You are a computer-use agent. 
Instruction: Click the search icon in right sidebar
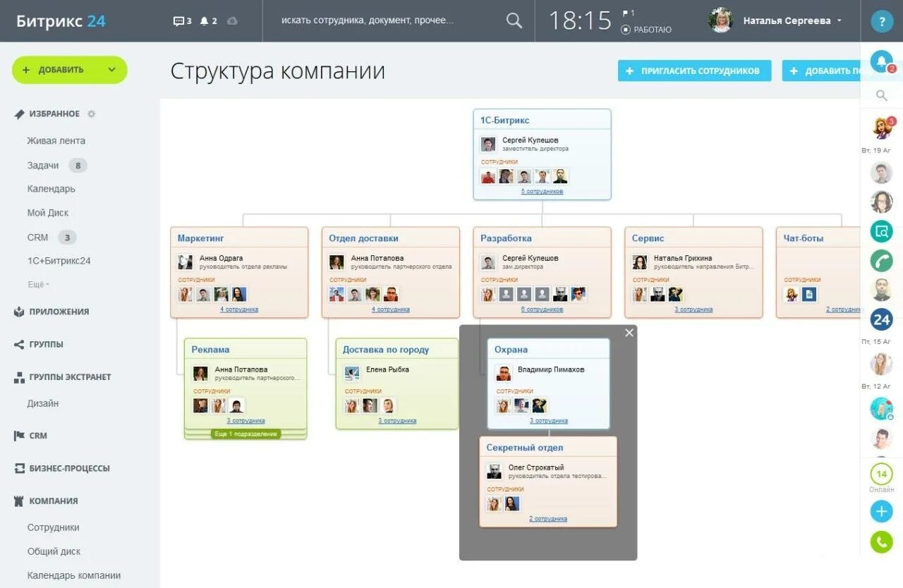[x=881, y=95]
